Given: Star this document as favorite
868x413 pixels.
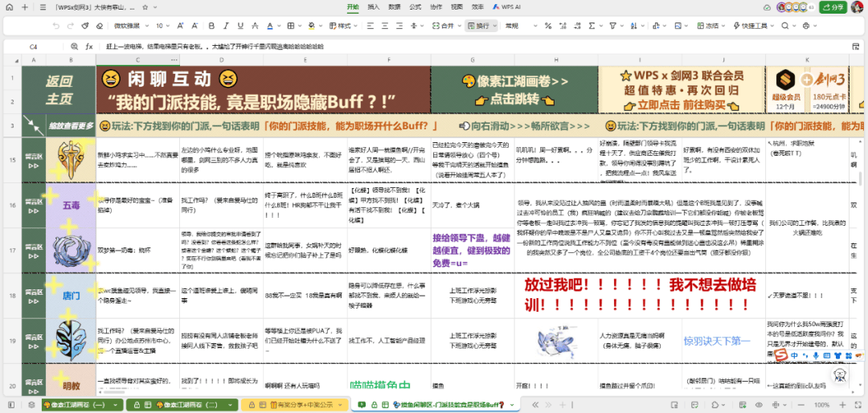Looking at the screenshot, I should point(145,7).
